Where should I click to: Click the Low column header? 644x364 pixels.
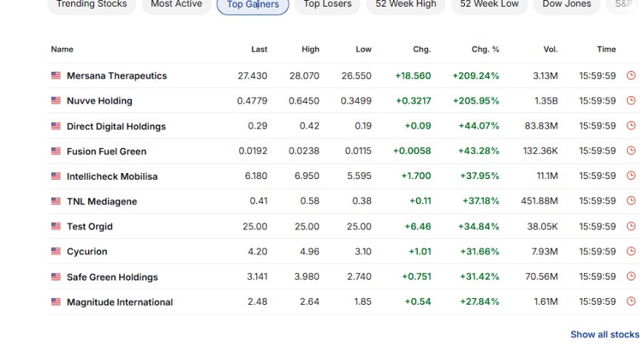point(363,50)
